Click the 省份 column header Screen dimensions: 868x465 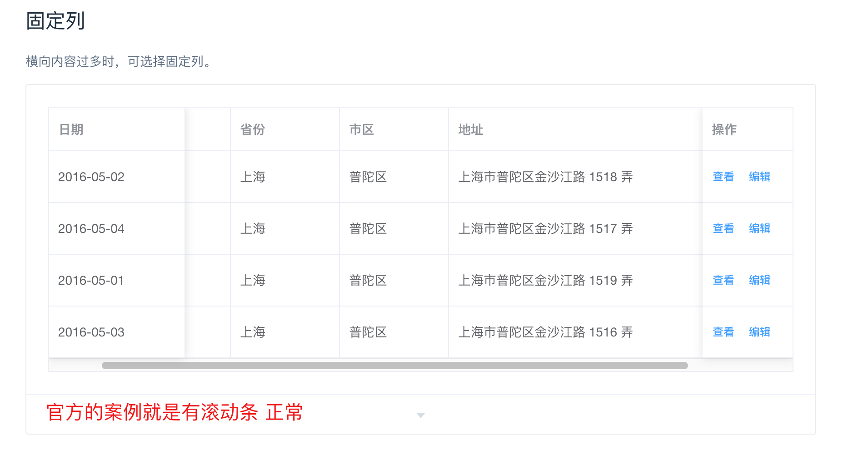point(253,129)
